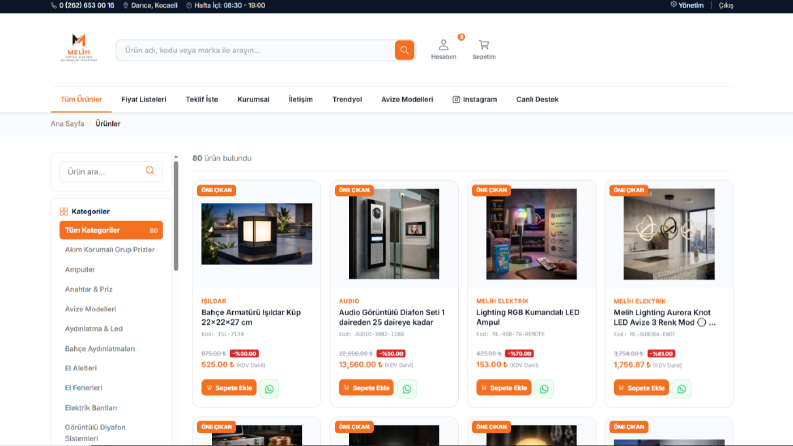Screen dimensions: 793x446
Task: Focus the main product search field
Action: click(x=255, y=50)
